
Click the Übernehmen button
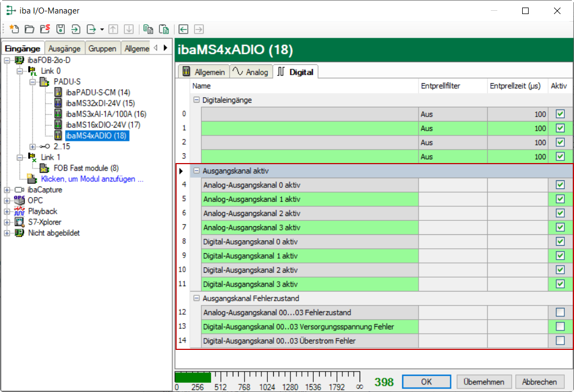tap(484, 382)
